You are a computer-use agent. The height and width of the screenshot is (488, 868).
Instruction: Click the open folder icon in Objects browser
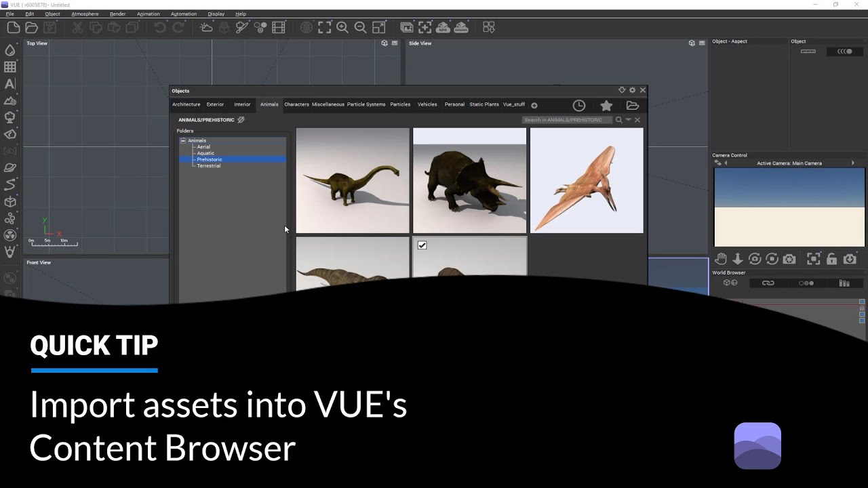tap(633, 105)
